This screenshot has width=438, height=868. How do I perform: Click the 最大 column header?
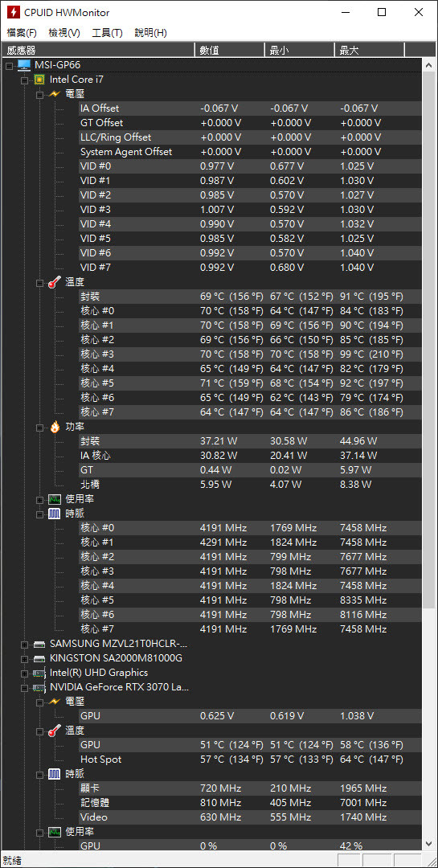pyautogui.click(x=370, y=51)
